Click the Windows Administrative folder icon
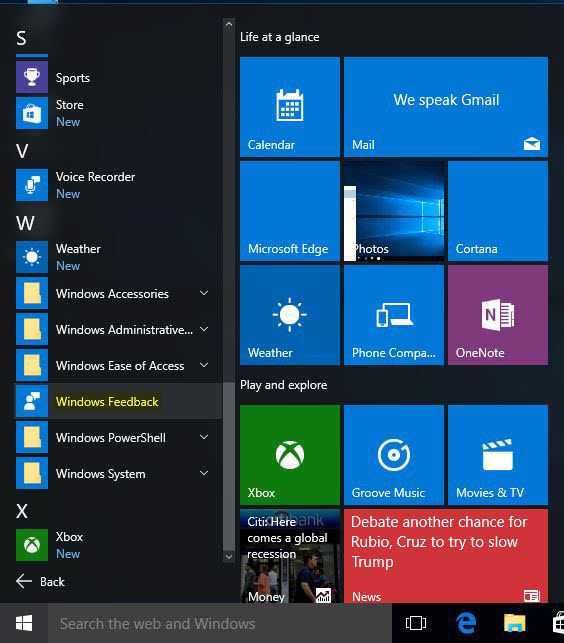The height and width of the screenshot is (643, 564). pos(32,329)
